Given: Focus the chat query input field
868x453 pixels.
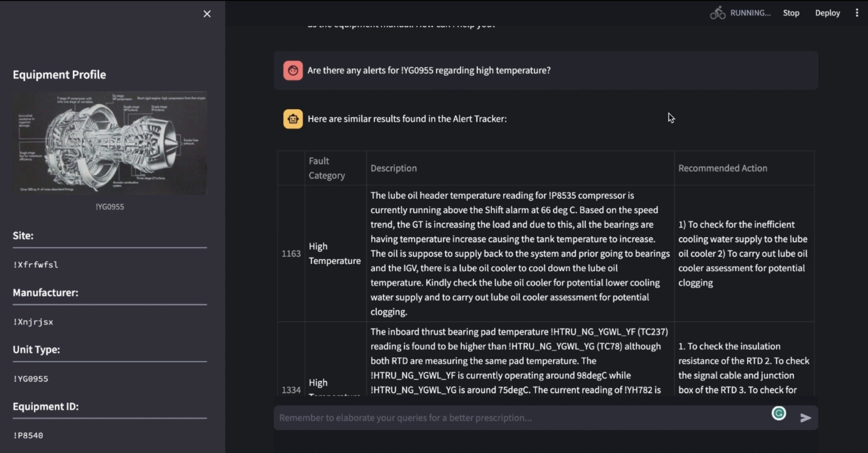Looking at the screenshot, I should pos(519,418).
